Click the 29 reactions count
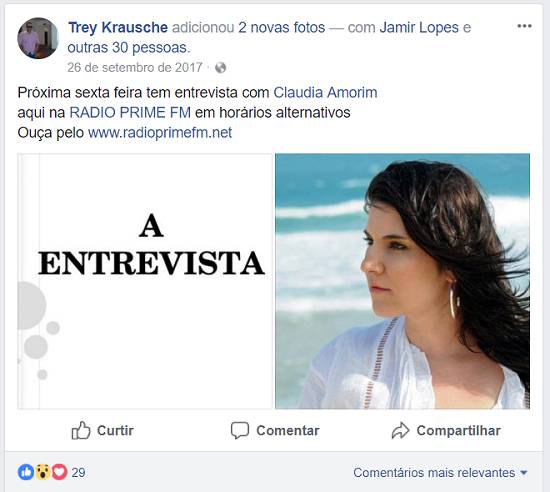This screenshot has height=492, width=550. click(78, 472)
